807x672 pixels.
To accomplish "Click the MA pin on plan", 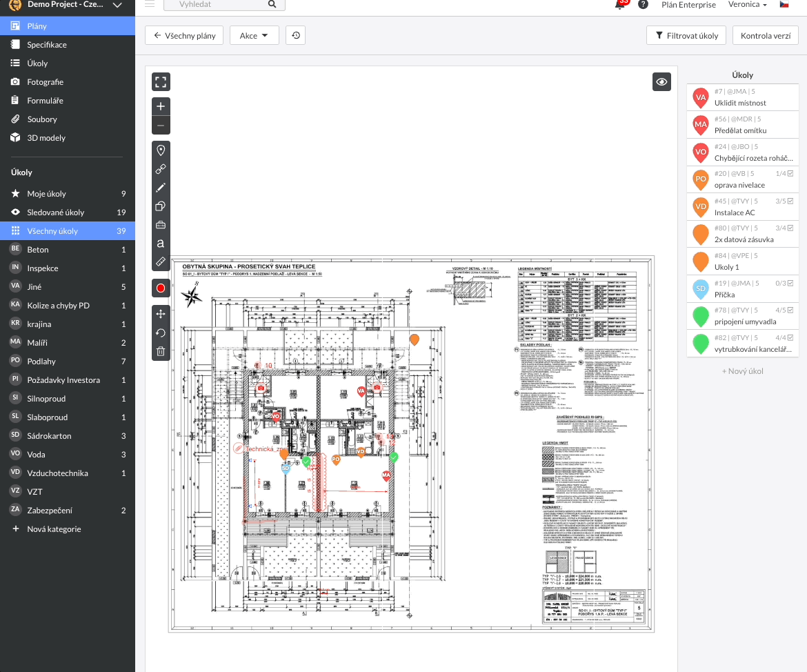I will pos(386,475).
